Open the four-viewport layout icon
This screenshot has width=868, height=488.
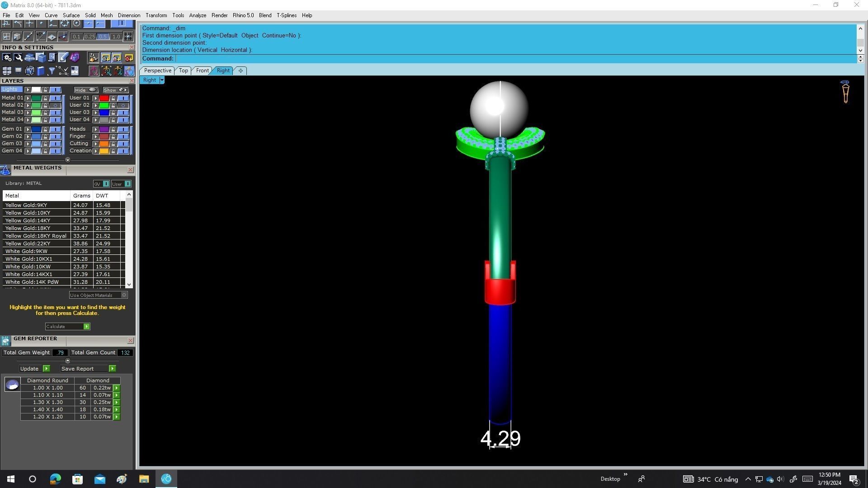(7, 70)
